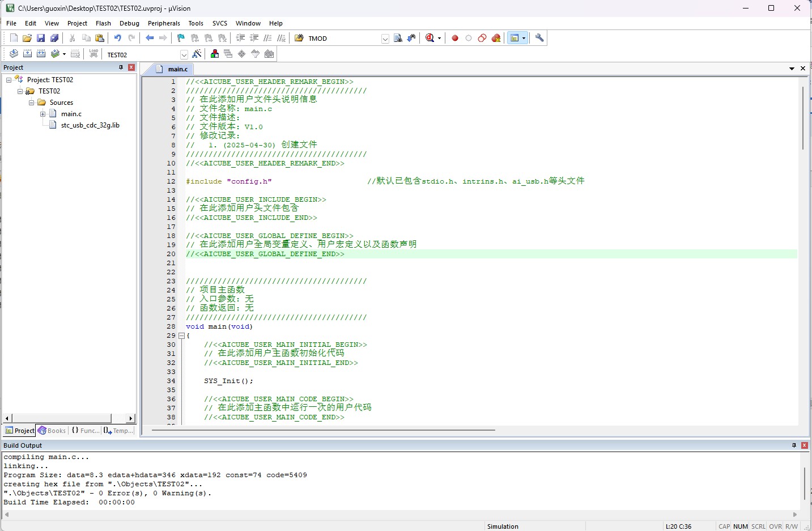This screenshot has height=531, width=812.
Task: Unindent the selected text
Action: tap(254, 38)
